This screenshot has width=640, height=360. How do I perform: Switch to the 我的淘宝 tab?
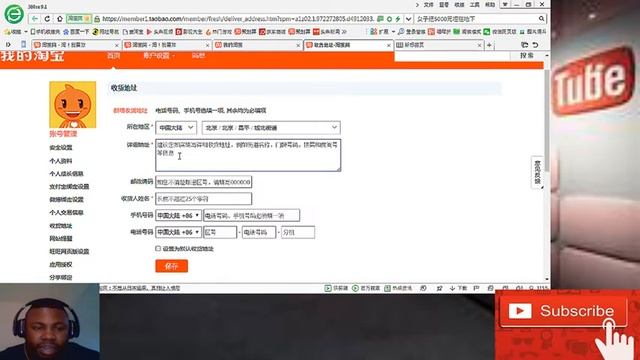(257, 45)
